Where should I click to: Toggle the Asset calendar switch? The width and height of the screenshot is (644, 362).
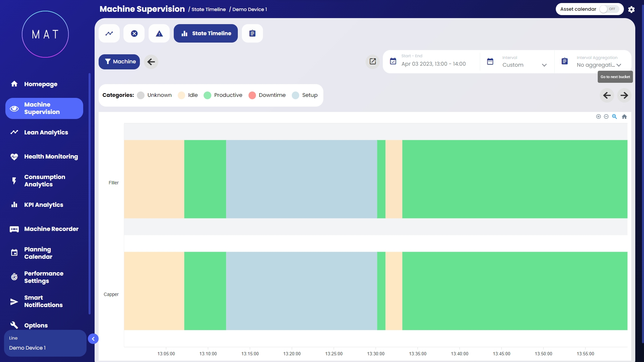[x=609, y=9]
